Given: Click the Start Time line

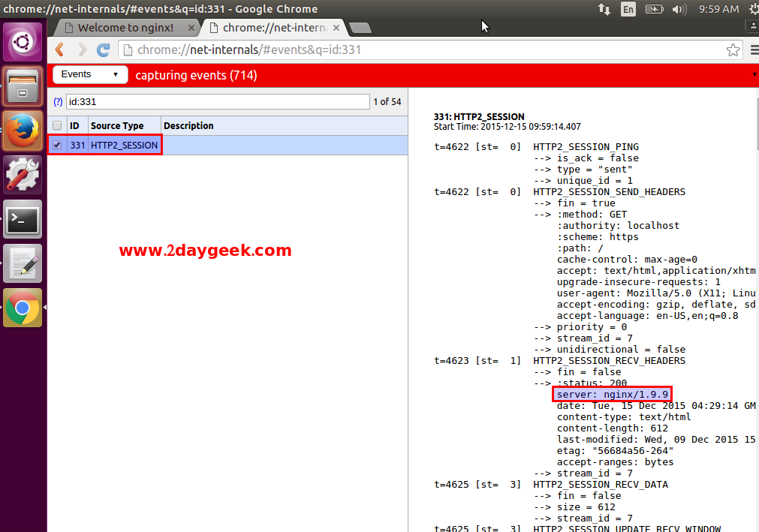Looking at the screenshot, I should coord(508,127).
